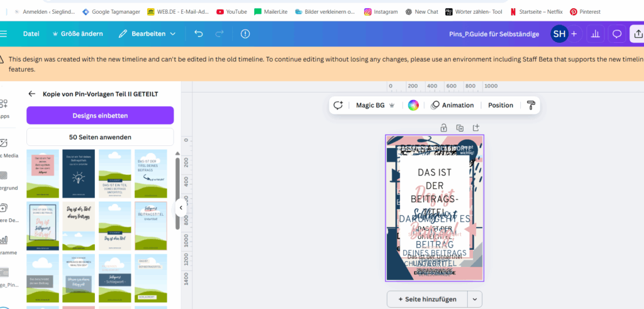The height and width of the screenshot is (309, 644).
Task: Toggle the main hamburger menu
Action: 4,34
